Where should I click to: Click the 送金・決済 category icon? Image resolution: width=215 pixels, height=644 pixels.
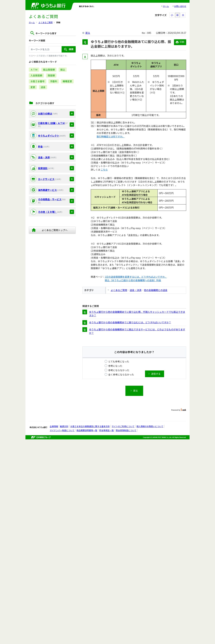click(33, 157)
